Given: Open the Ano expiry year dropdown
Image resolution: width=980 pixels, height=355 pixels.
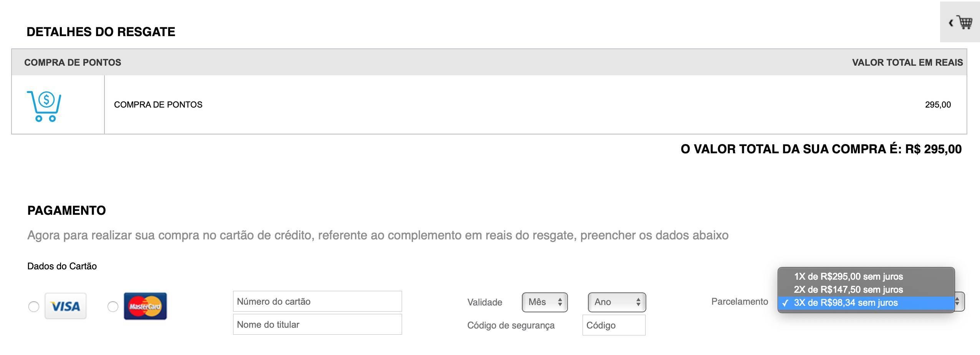Looking at the screenshot, I should [x=617, y=302].
